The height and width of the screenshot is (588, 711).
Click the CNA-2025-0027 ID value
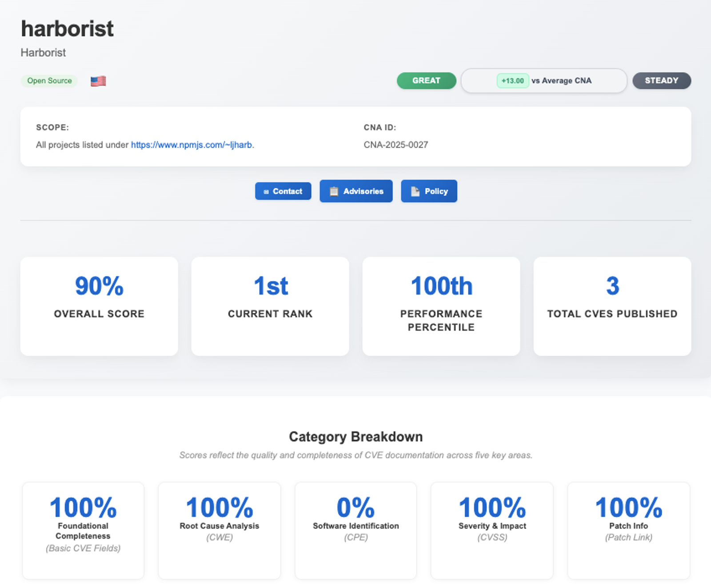[396, 145]
